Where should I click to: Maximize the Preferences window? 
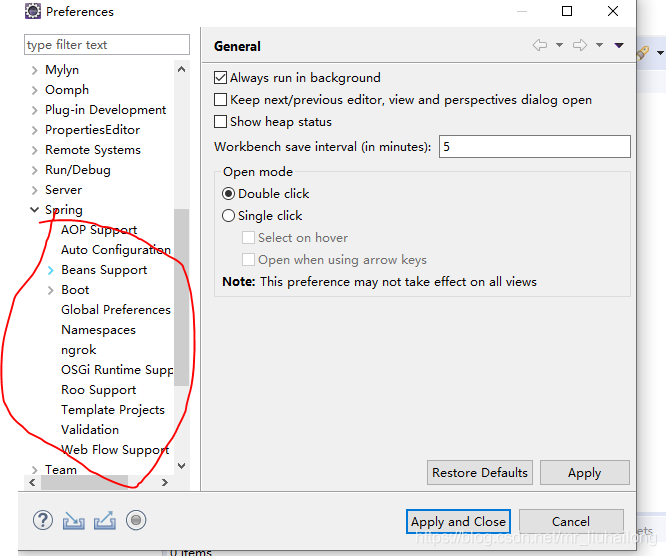pyautogui.click(x=567, y=11)
